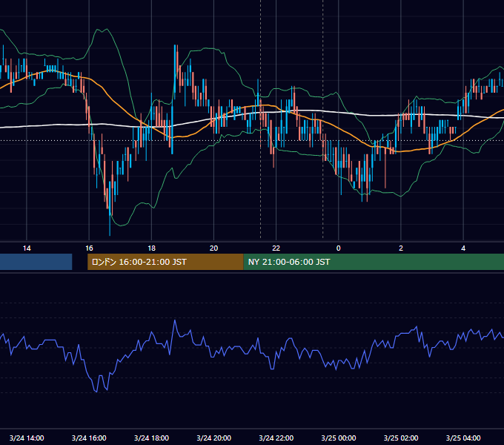Click the 3/24 16:00 date label
The height and width of the screenshot is (445, 504).
click(x=89, y=438)
